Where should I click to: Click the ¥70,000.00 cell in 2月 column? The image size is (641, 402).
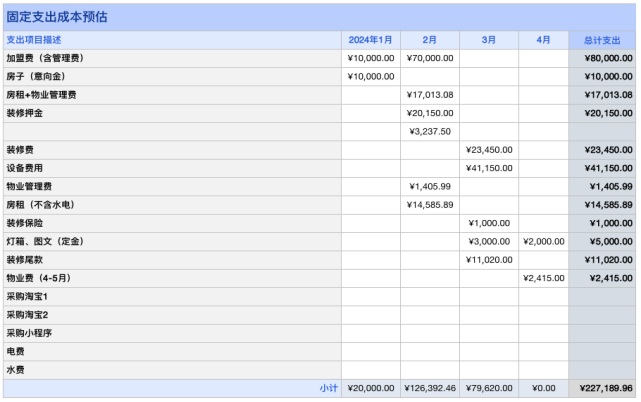[430, 58]
